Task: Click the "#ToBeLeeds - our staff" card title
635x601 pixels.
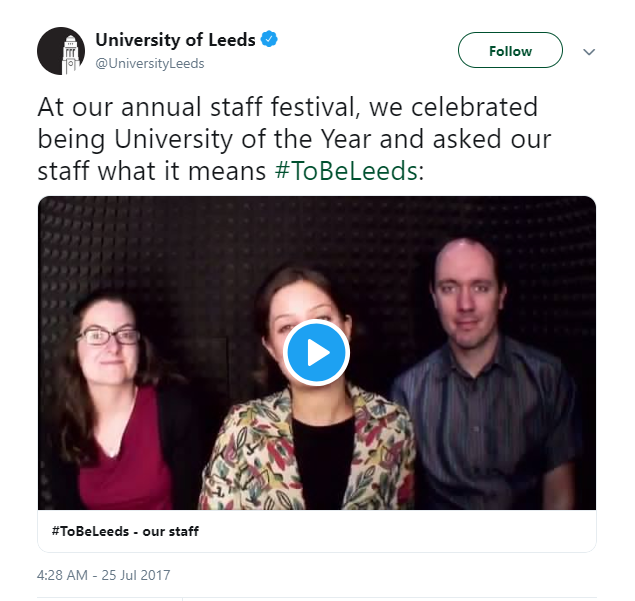Action: 124,531
